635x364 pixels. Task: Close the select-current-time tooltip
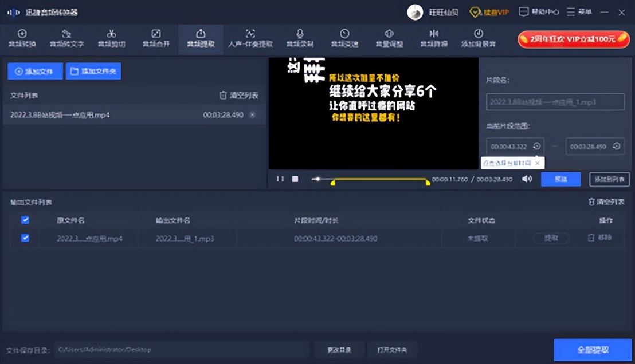click(538, 163)
